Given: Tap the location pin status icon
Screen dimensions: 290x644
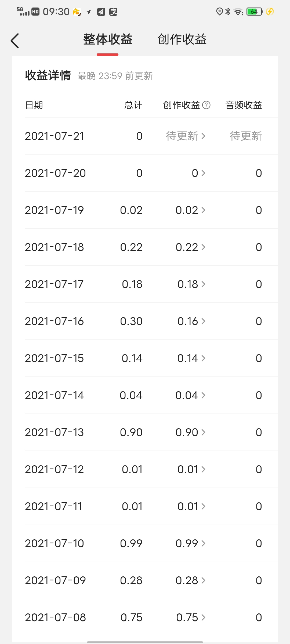Looking at the screenshot, I should (219, 12).
